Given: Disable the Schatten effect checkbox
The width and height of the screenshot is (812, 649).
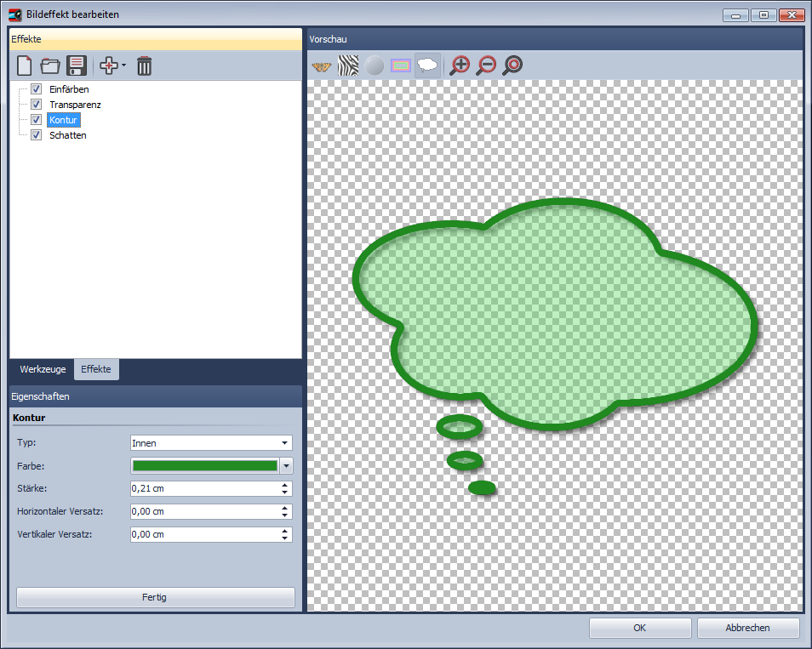Looking at the screenshot, I should (37, 135).
